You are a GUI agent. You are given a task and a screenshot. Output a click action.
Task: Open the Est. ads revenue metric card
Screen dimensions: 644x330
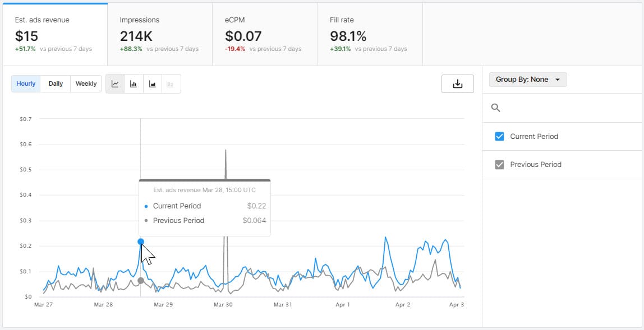point(54,35)
